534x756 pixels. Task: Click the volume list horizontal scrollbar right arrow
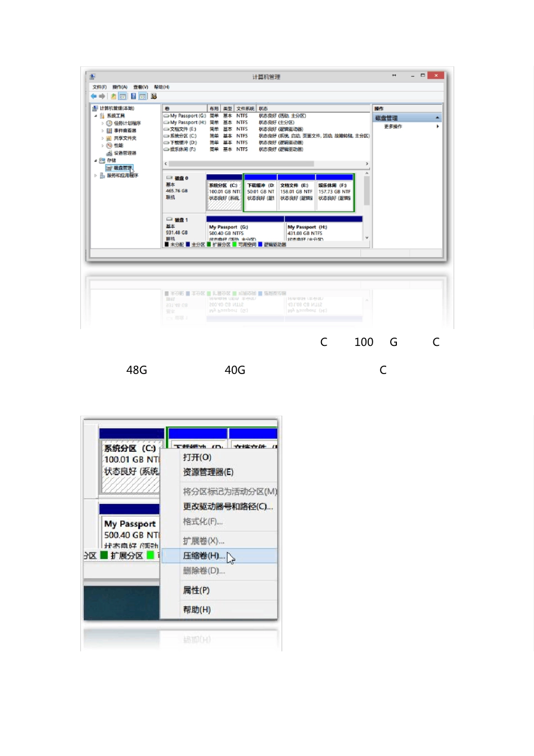coord(367,164)
